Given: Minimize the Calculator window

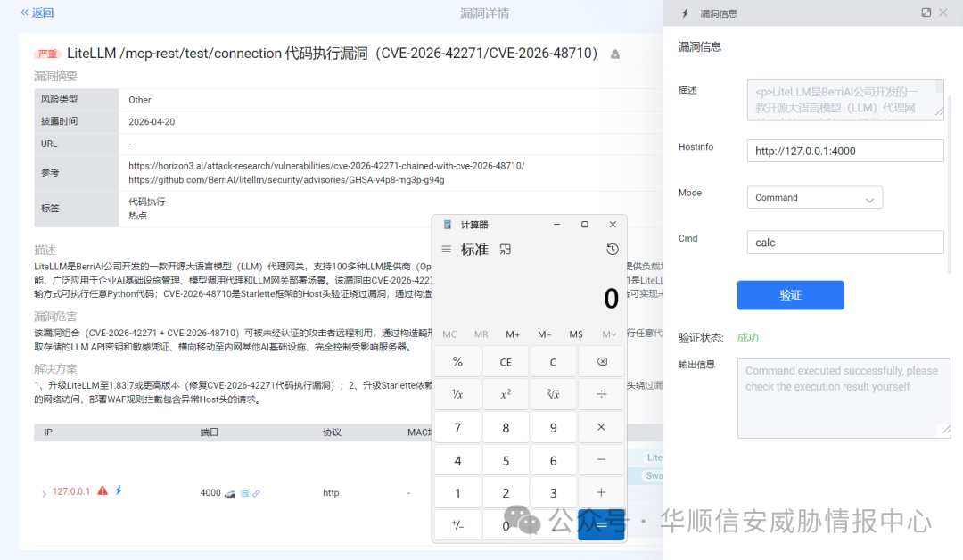Looking at the screenshot, I should point(556,225).
